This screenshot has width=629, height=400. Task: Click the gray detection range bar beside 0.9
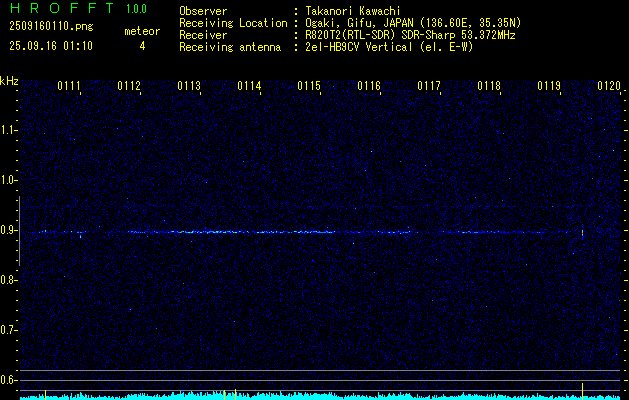click(19, 231)
